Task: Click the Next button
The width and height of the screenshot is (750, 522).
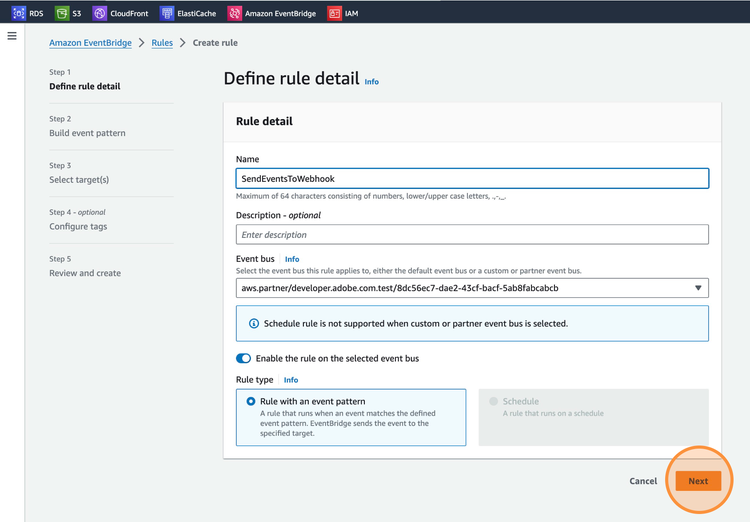Action: point(698,481)
